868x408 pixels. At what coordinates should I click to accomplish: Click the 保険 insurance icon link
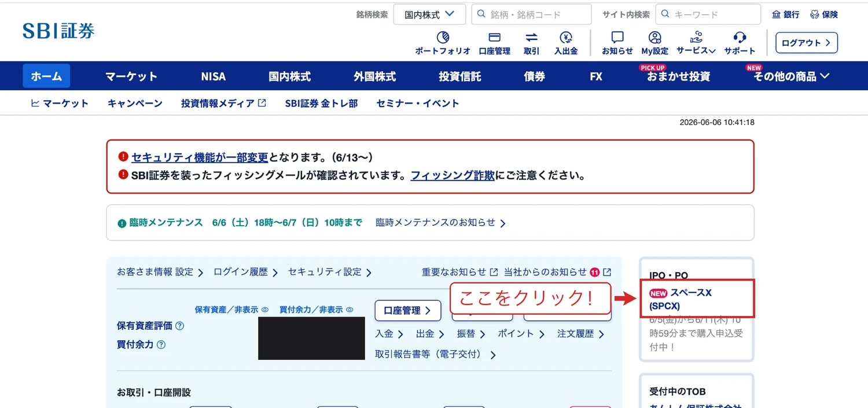pos(824,14)
